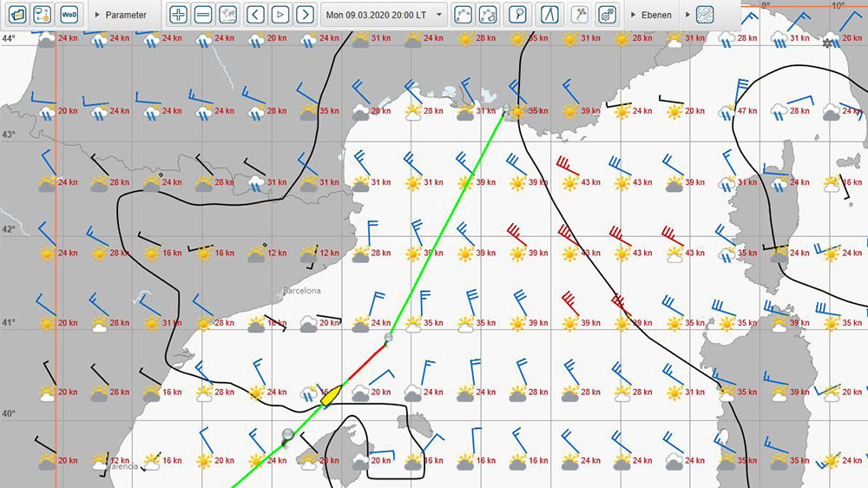
Task: Open the settings gears icon
Action: [608, 15]
